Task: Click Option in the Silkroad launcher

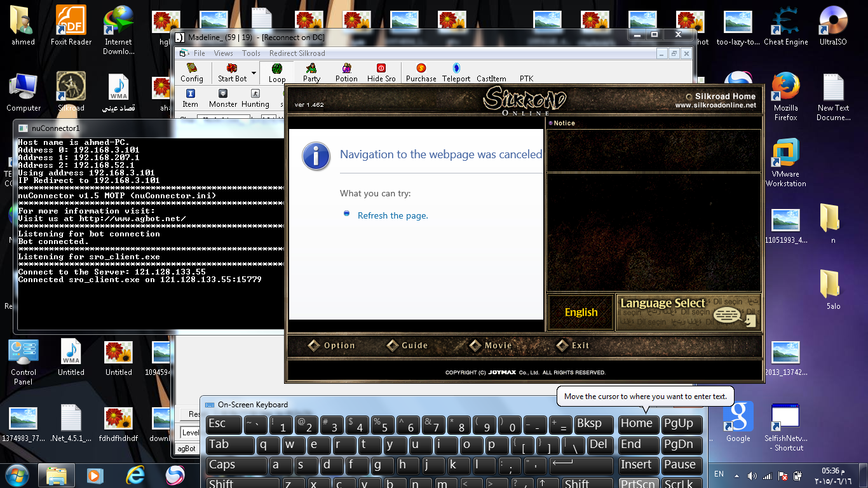Action: coord(332,346)
